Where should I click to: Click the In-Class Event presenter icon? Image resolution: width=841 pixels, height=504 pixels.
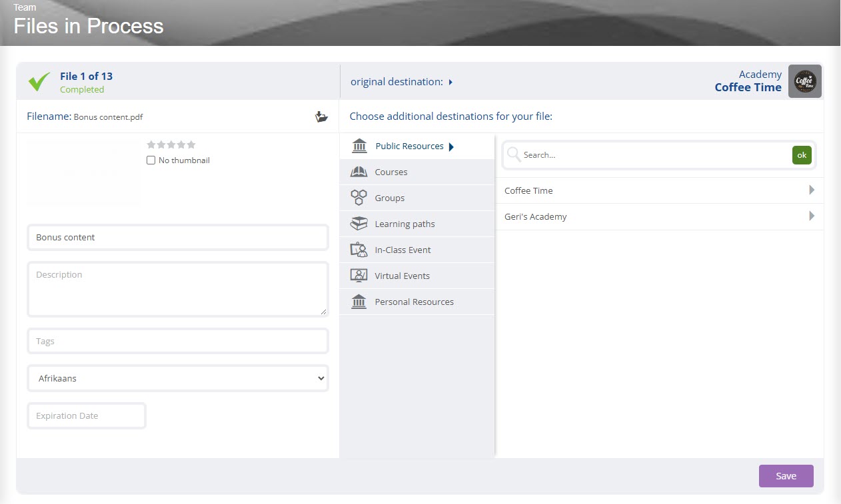pyautogui.click(x=359, y=250)
